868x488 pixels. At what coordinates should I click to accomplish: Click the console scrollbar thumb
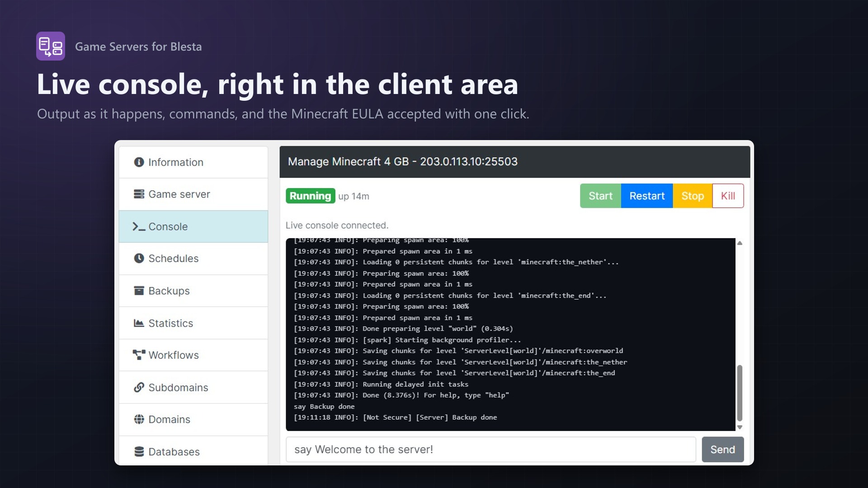pyautogui.click(x=740, y=393)
